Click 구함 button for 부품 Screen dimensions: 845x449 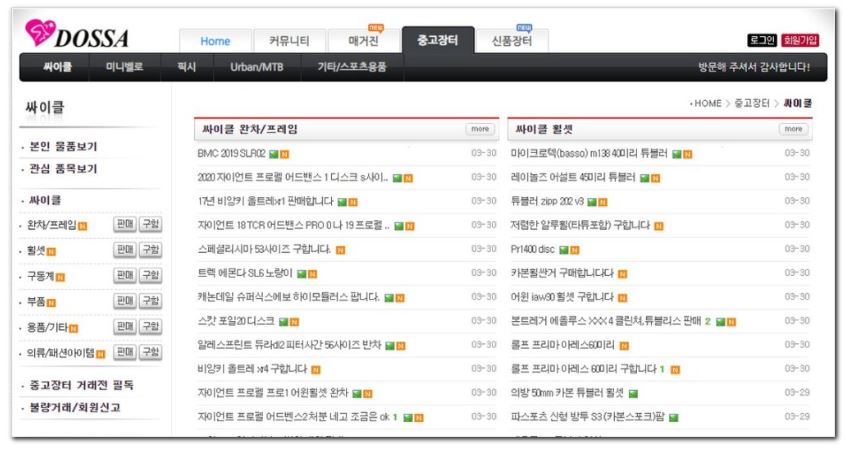(x=150, y=301)
